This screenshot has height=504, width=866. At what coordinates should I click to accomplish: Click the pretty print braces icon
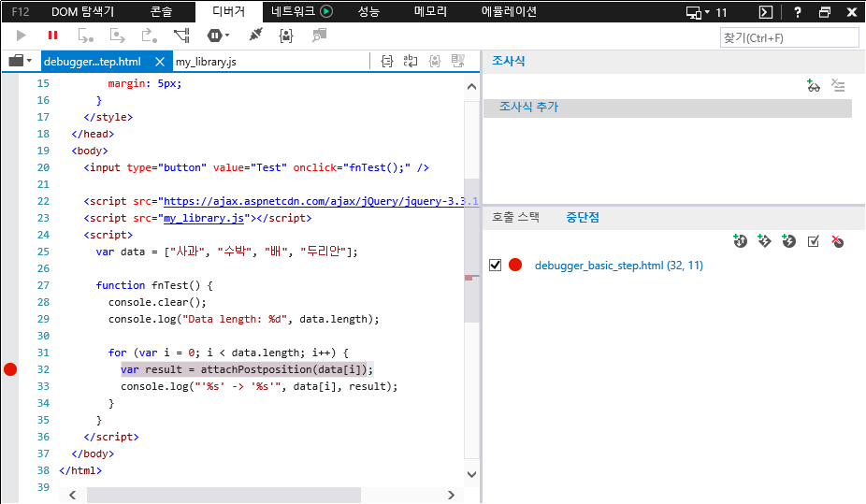pos(387,62)
